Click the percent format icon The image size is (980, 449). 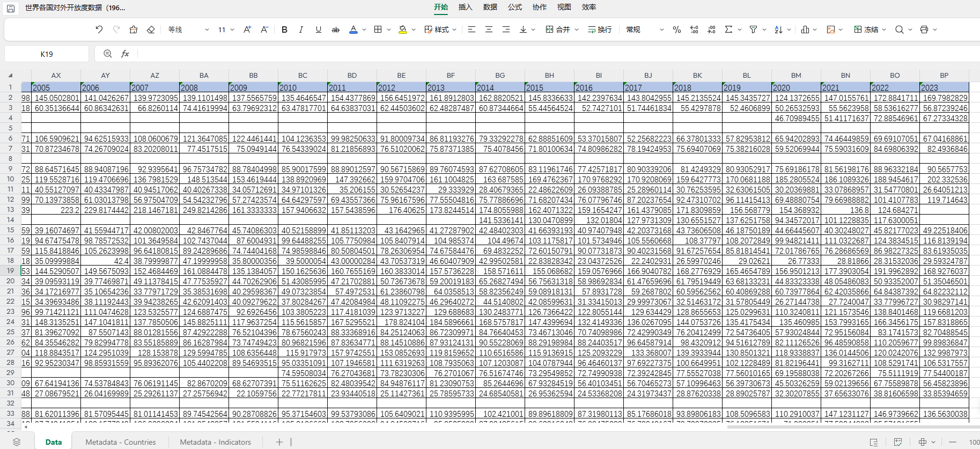[x=677, y=30]
